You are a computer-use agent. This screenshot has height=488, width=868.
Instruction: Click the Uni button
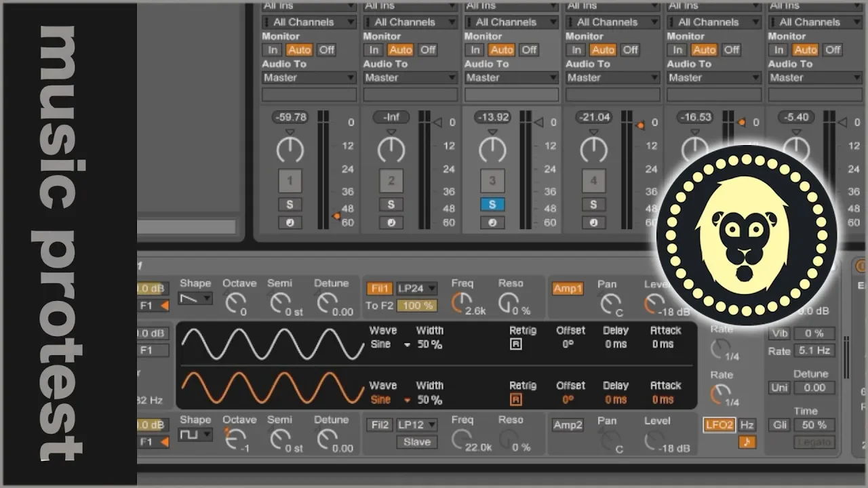tap(779, 388)
